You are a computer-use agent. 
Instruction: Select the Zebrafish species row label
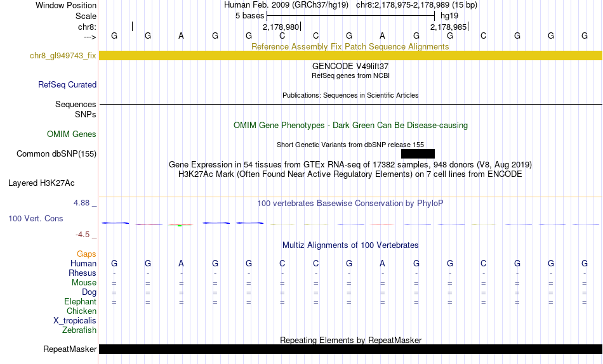click(79, 330)
